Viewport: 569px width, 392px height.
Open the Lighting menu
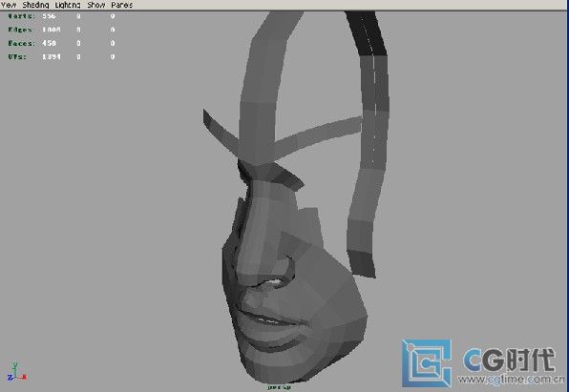coord(68,5)
